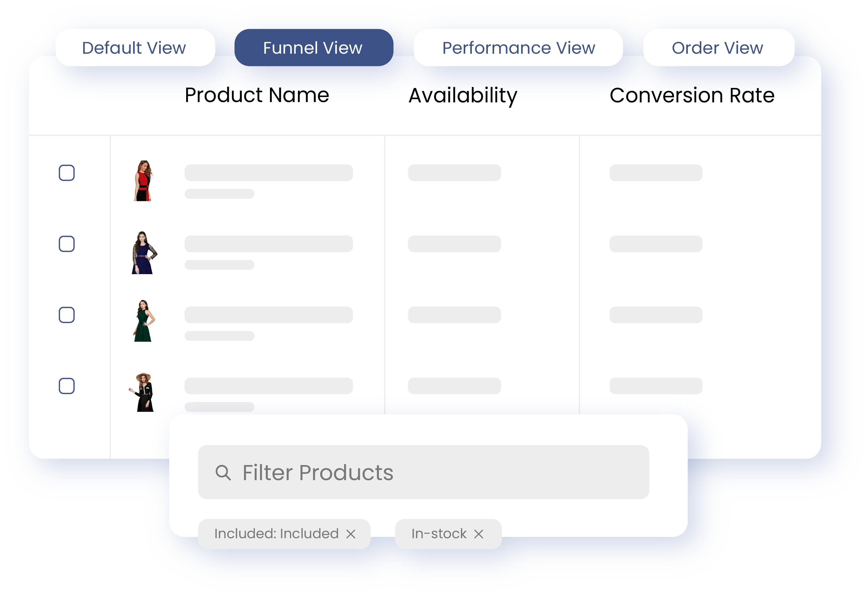Dismiss the In-stock filter with its X
868x596 pixels.
479,534
